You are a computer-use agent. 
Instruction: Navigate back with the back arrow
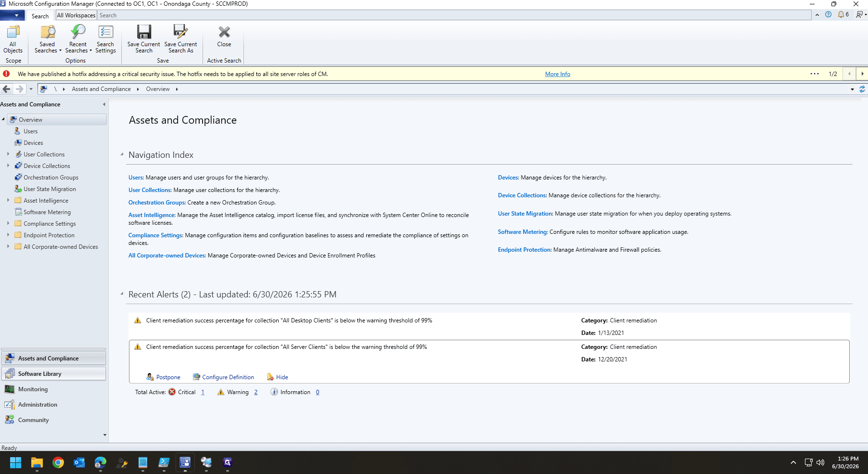(x=7, y=89)
